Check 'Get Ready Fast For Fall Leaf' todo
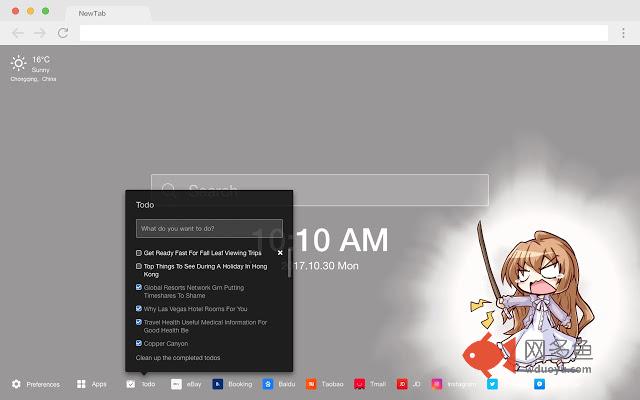 click(x=139, y=253)
